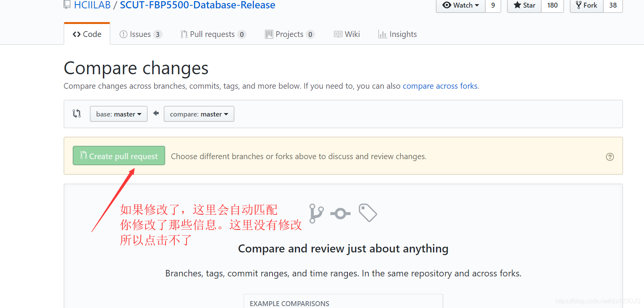Expand the compare: master branch dropdown
The width and height of the screenshot is (644, 308).
click(x=199, y=114)
